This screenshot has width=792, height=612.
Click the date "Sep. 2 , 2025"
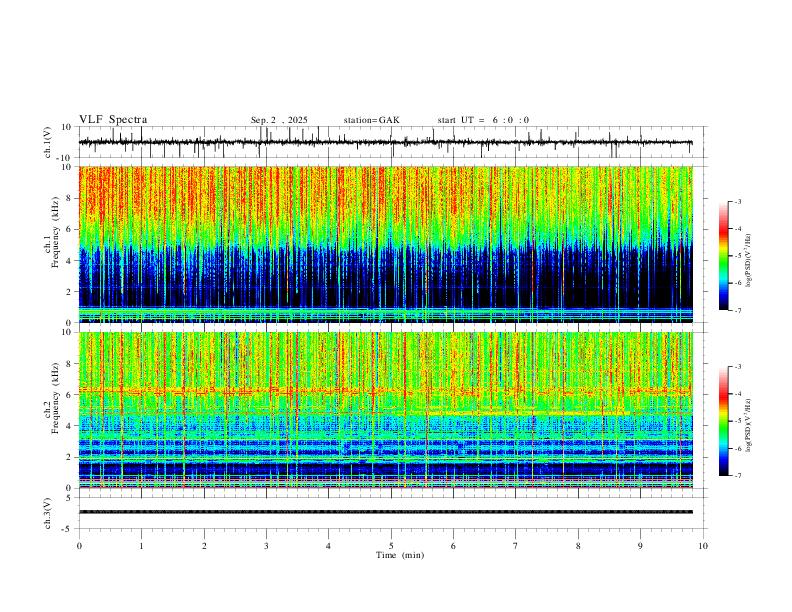click(x=279, y=120)
